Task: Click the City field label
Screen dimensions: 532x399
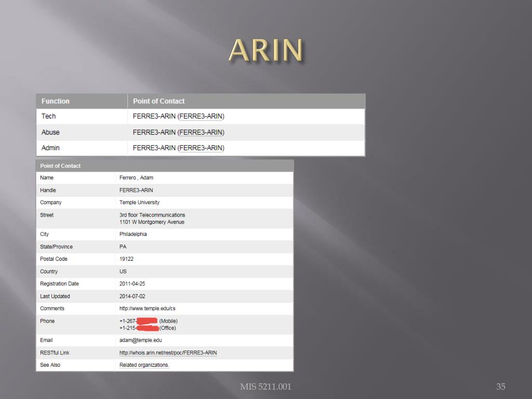Action: 45,234
